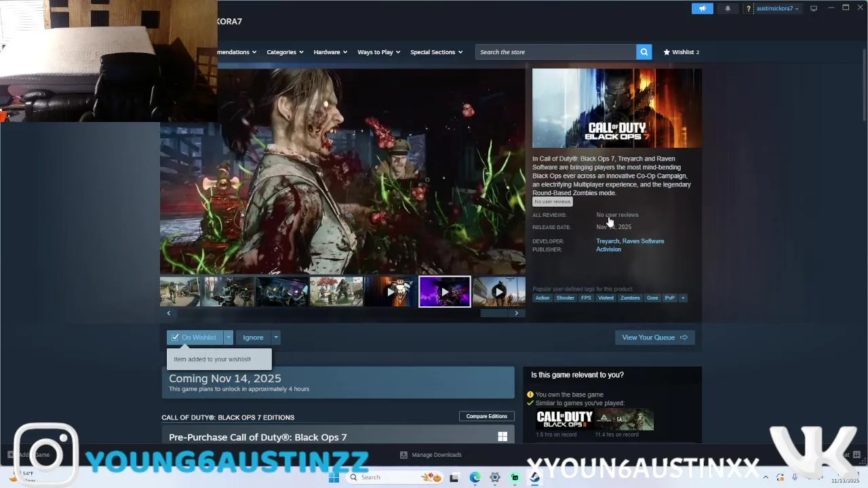
Task: Click the Windows taskbar Search box
Action: [394, 478]
